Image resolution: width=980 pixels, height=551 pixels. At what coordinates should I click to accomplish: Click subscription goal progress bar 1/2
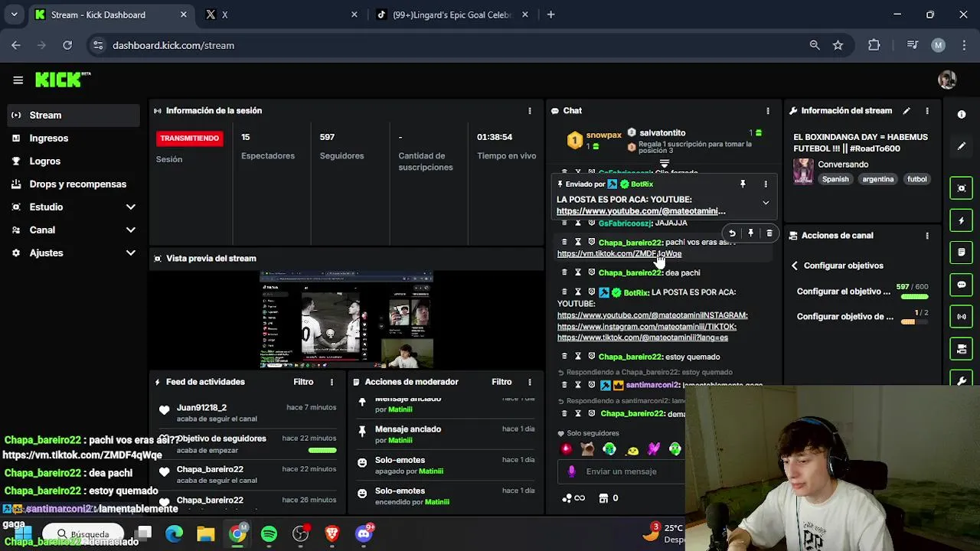(x=916, y=322)
